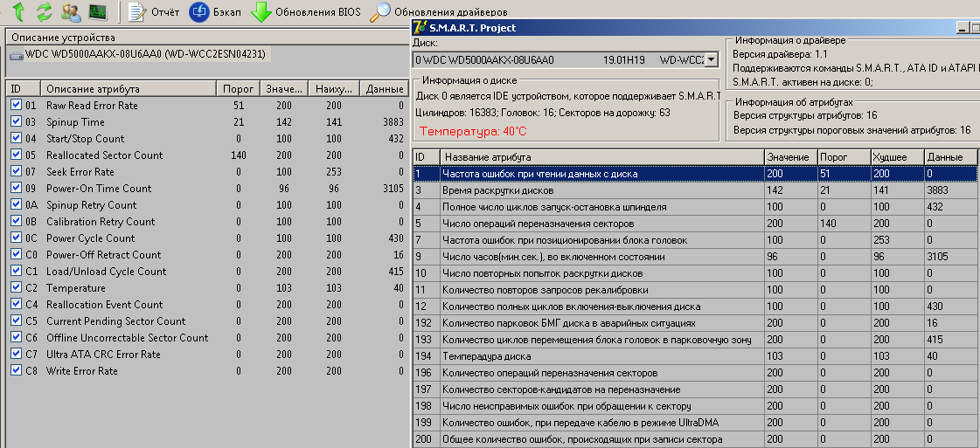Click the Обновления BIOS green arrow icon
980x448 pixels.
coord(261,11)
